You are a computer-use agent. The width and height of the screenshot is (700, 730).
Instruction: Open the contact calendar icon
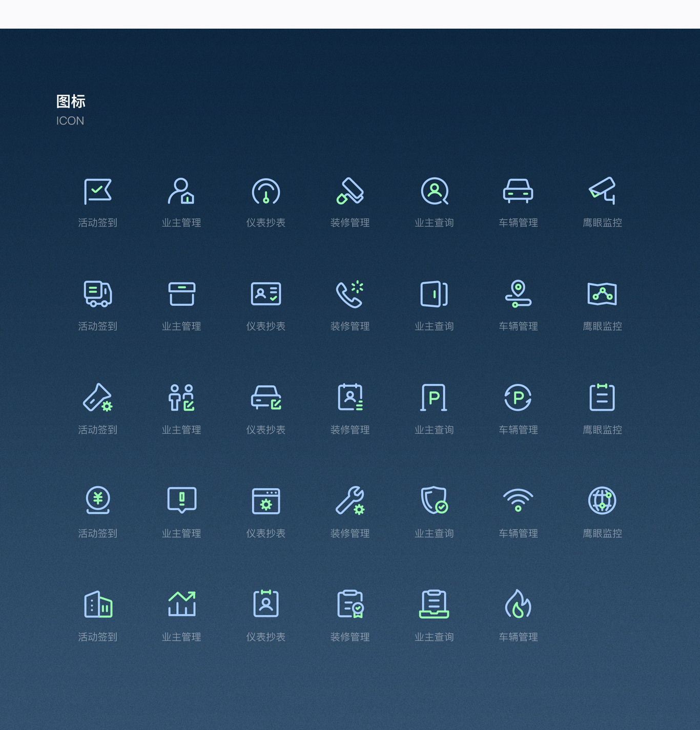click(350, 398)
